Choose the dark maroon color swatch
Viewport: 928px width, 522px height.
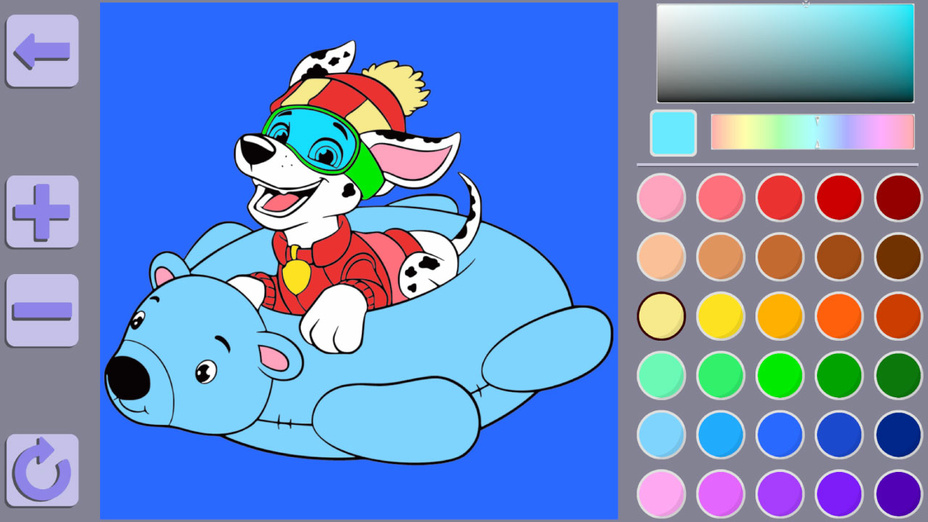898,197
